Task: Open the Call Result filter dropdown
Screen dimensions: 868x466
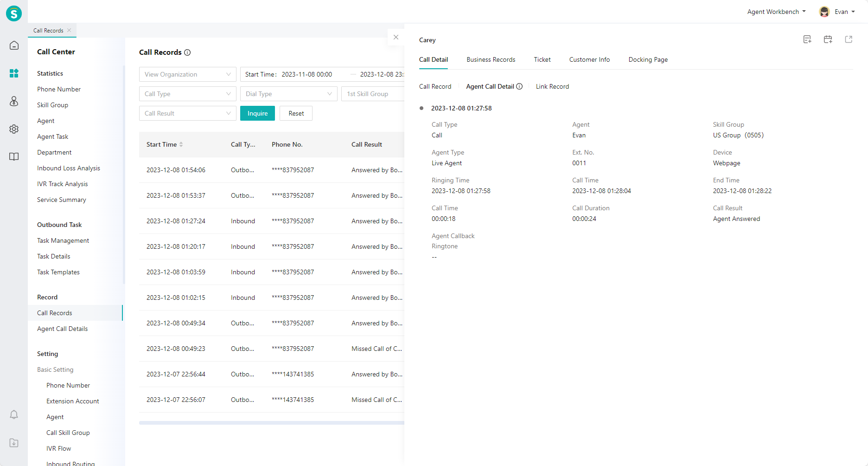Action: (188, 113)
